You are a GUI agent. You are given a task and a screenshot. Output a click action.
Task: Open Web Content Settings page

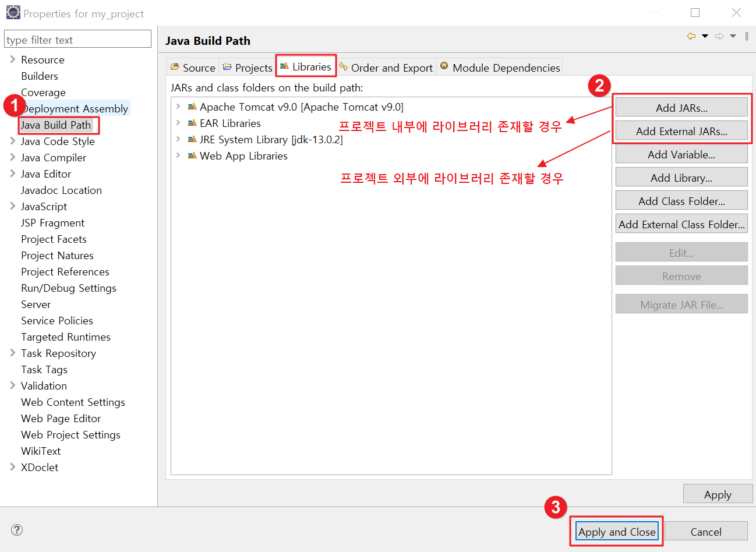[73, 402]
